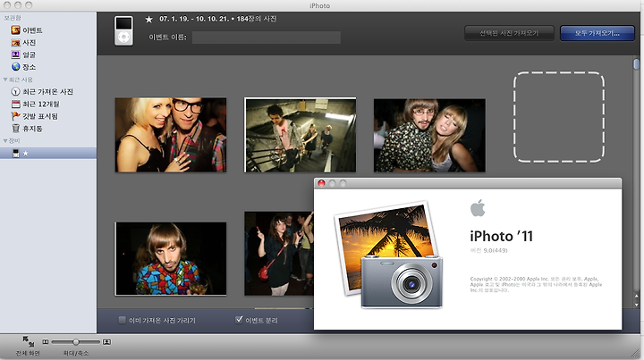Viewport: 644px width, 360px height.
Task: Select photo of man in colorful mosaic shirt
Action: pyautogui.click(x=171, y=259)
